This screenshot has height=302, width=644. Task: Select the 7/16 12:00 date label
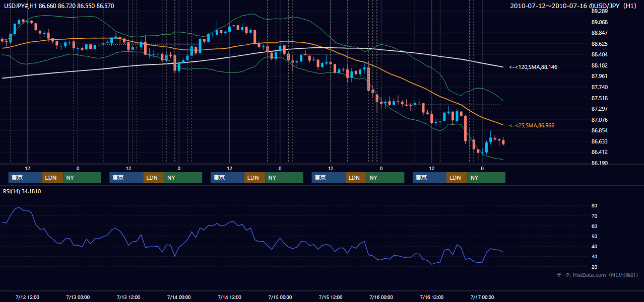pos(431,297)
